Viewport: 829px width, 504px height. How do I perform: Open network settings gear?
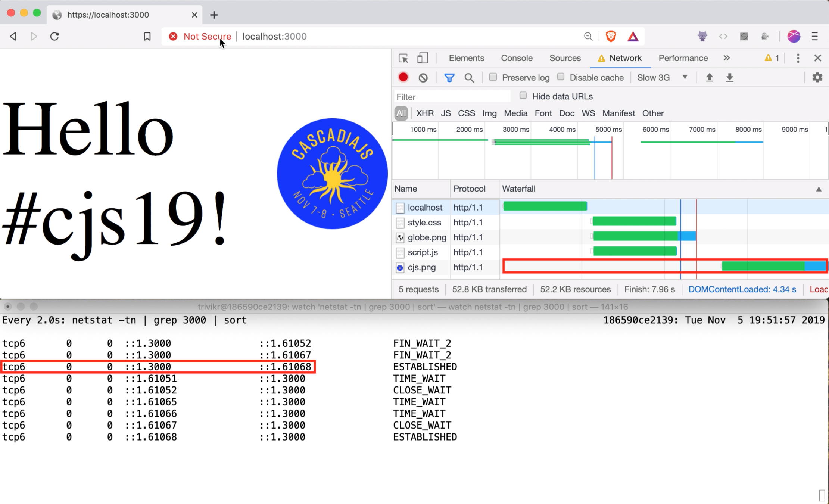point(817,77)
